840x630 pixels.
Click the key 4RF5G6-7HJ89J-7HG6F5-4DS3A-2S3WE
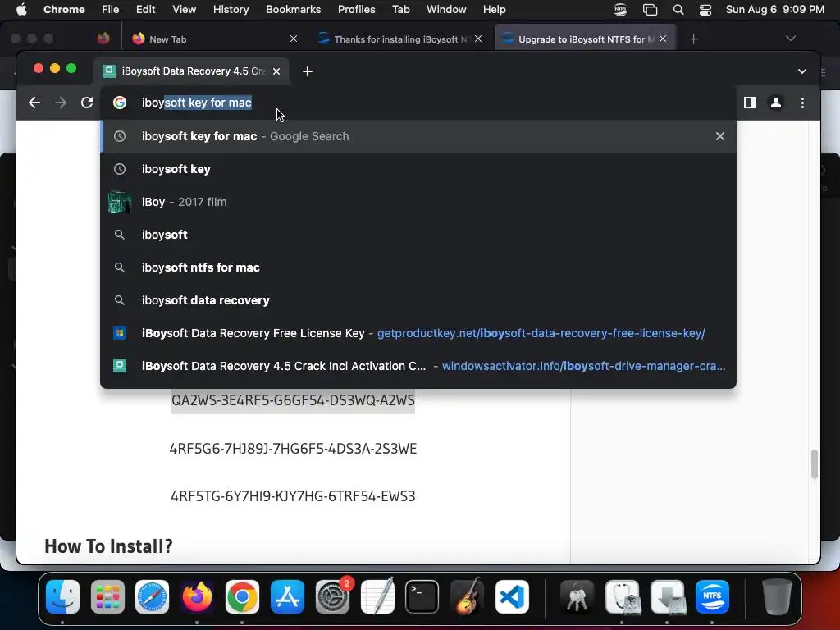coord(293,449)
